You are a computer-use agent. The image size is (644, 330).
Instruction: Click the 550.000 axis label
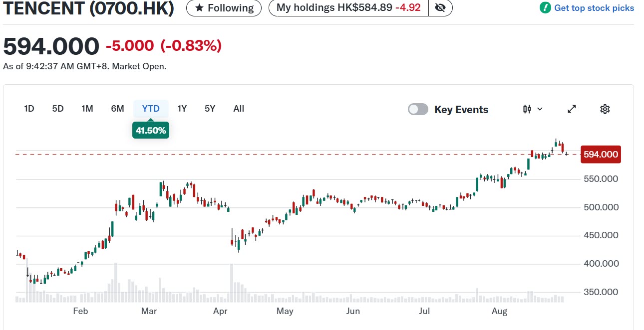(601, 179)
